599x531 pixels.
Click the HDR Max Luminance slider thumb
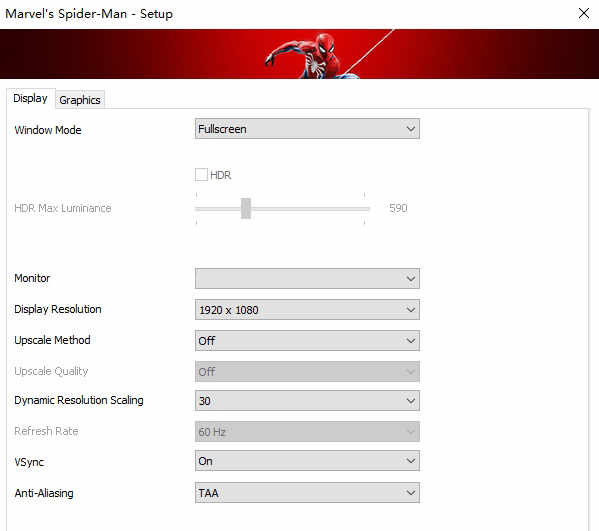pos(246,208)
